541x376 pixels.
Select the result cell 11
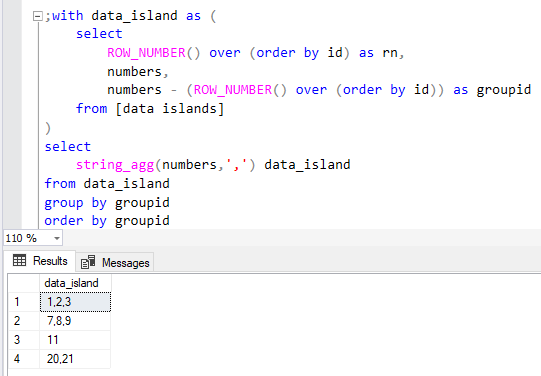point(75,340)
